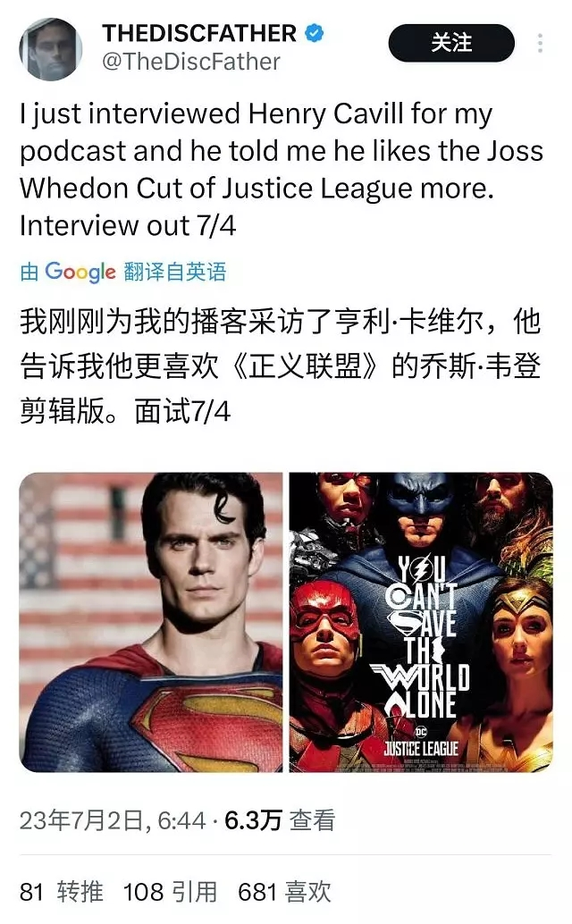
Task: Open the @TheDiscFather handle link
Action: tap(191, 62)
